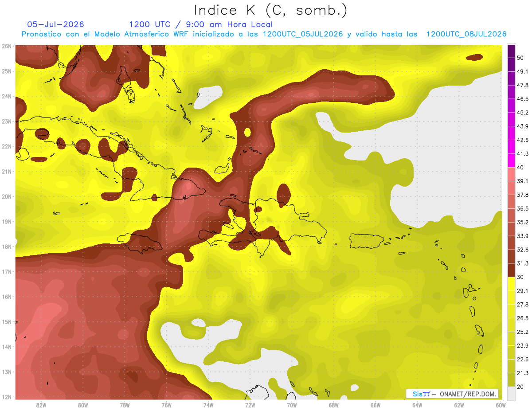The image size is (532, 411).
Task: Click colorbar value "25.2"
Action: pos(523,332)
